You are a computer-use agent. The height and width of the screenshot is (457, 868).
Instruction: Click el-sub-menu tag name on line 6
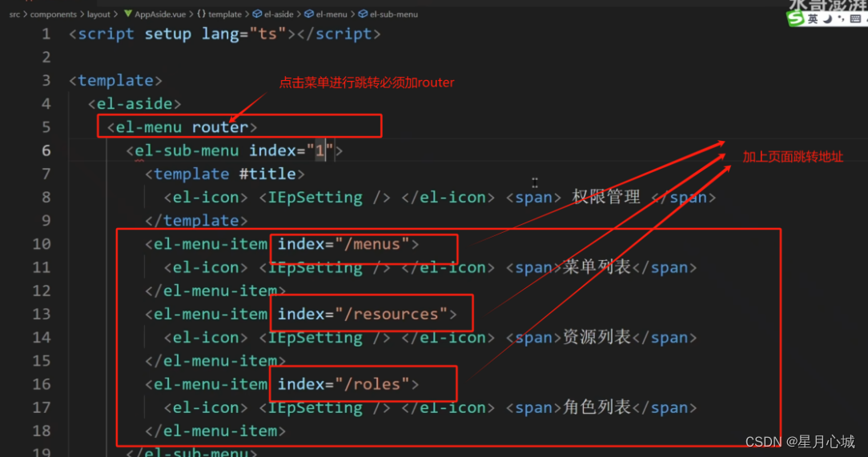tap(187, 150)
